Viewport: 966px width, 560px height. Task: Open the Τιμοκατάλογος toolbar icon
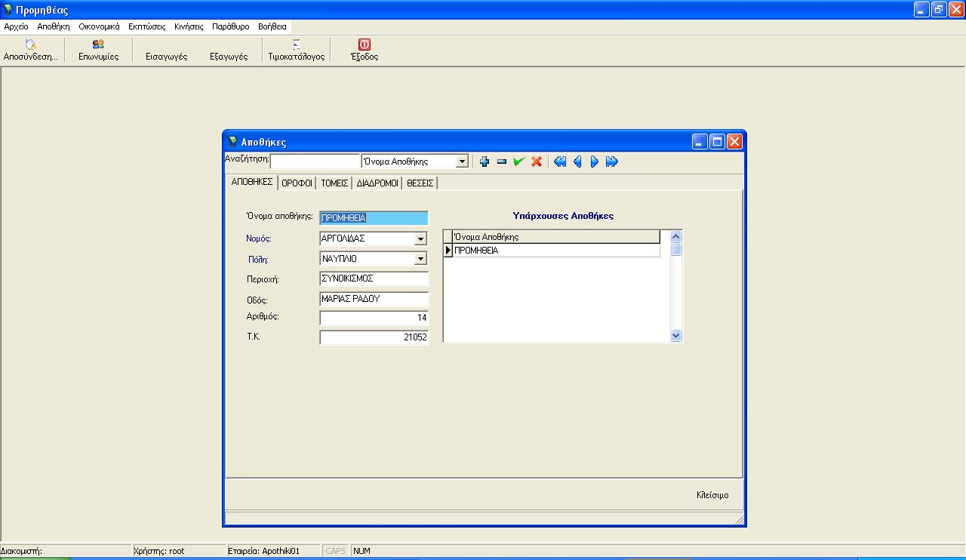tap(296, 45)
